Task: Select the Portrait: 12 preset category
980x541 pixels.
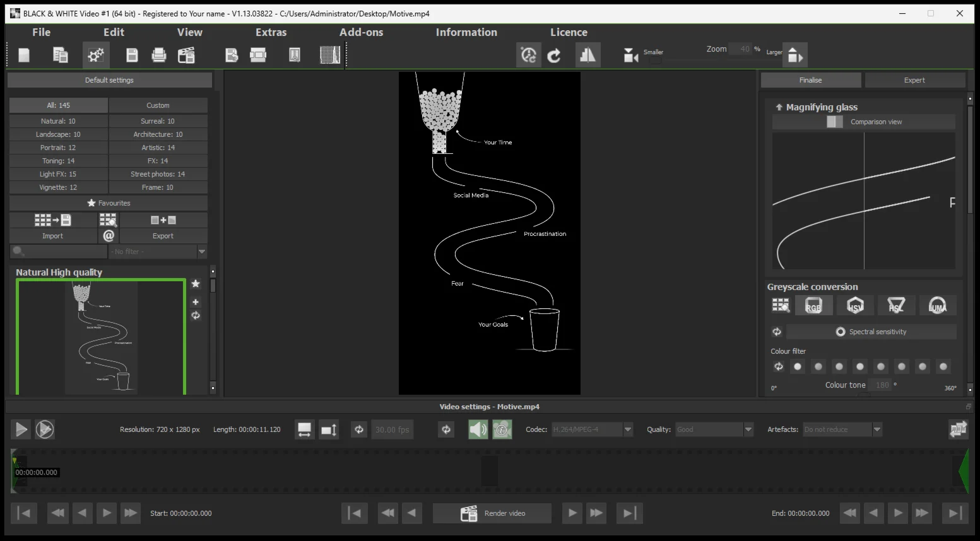Action: [x=58, y=148]
